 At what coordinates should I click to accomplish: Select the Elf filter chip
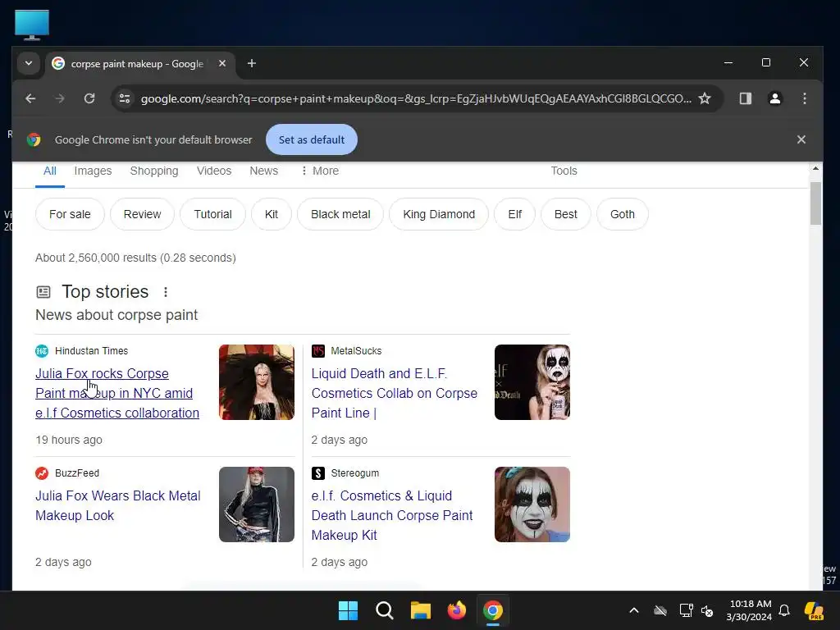coord(514,214)
